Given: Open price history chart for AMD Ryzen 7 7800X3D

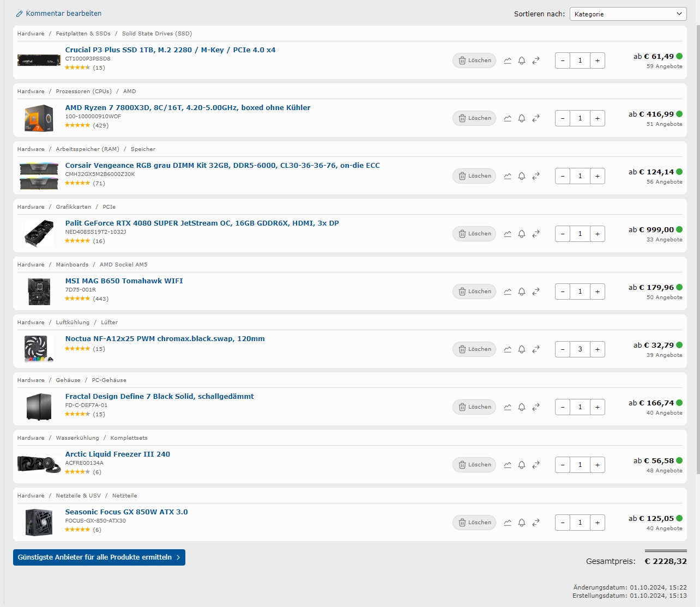Looking at the screenshot, I should tap(508, 118).
